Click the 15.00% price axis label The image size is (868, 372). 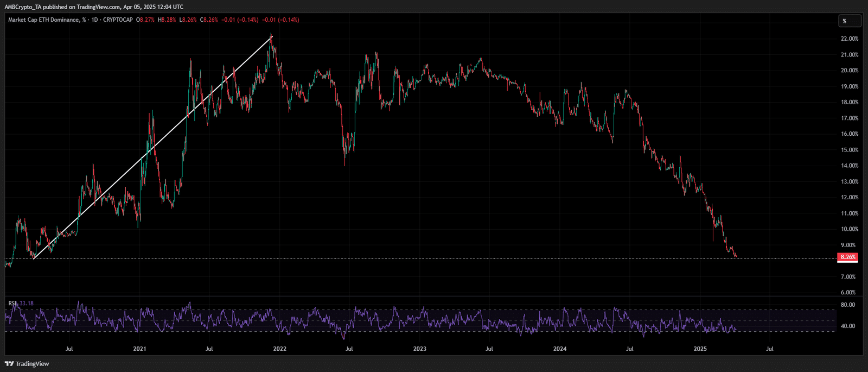click(849, 150)
